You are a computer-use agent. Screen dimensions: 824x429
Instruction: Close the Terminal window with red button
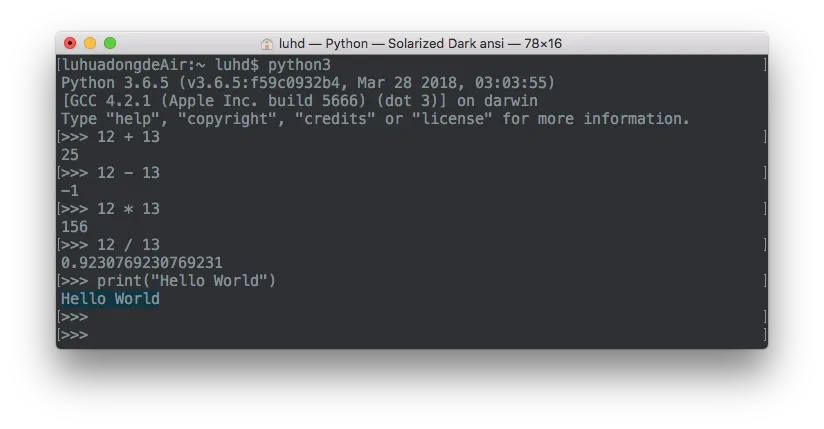[x=70, y=43]
